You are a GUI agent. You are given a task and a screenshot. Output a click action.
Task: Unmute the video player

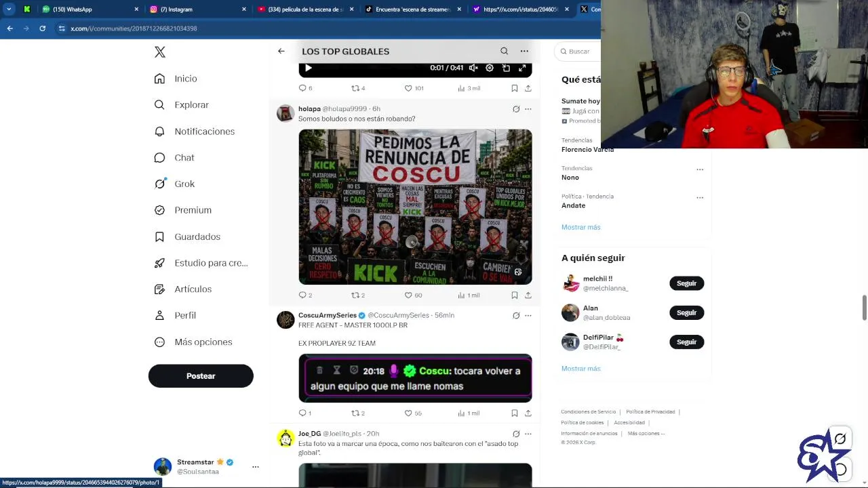coord(473,68)
